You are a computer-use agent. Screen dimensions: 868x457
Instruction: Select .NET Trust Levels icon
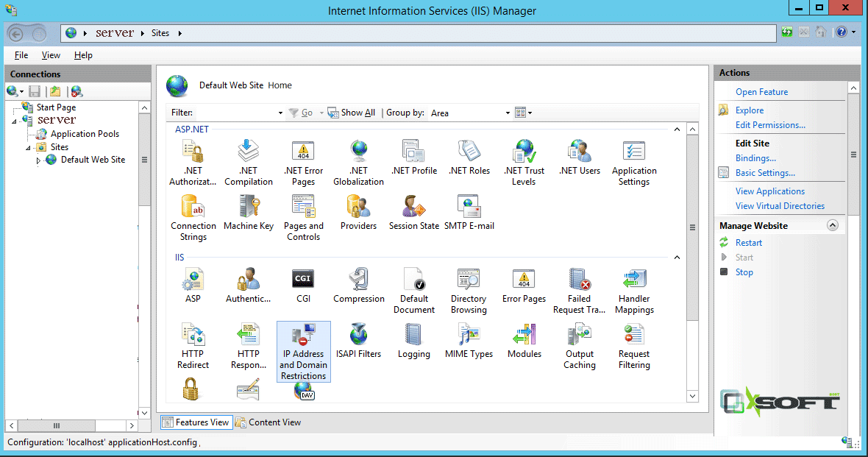(x=524, y=163)
